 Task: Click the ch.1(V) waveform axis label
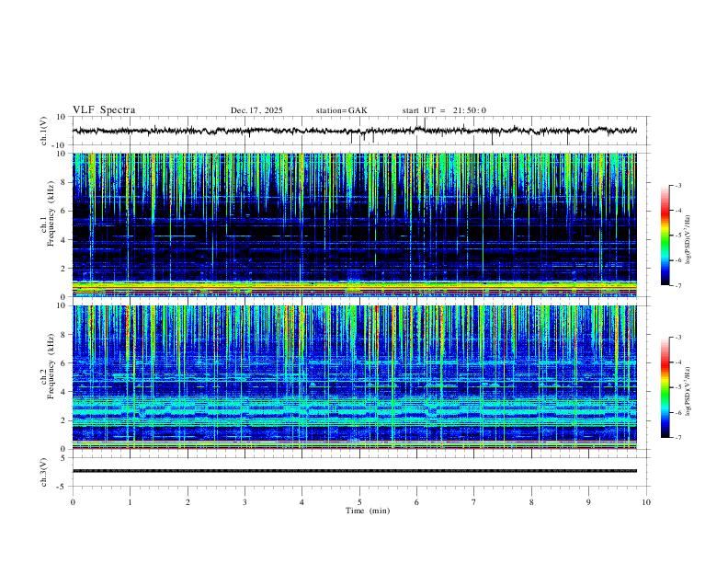point(44,131)
